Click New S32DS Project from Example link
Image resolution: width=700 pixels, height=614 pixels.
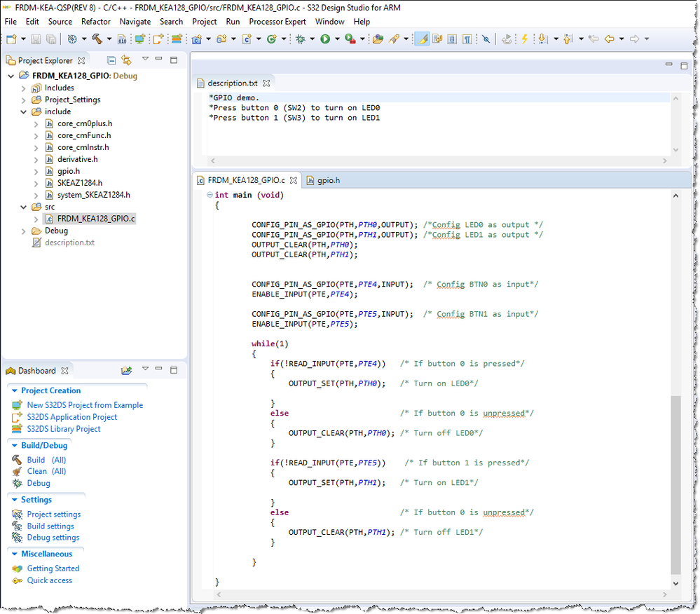click(x=85, y=405)
